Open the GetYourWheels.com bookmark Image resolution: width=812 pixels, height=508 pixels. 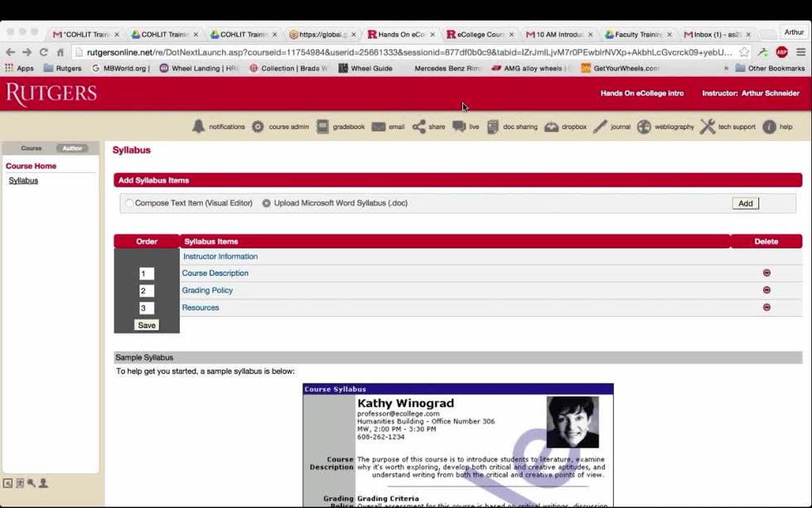[x=621, y=68]
